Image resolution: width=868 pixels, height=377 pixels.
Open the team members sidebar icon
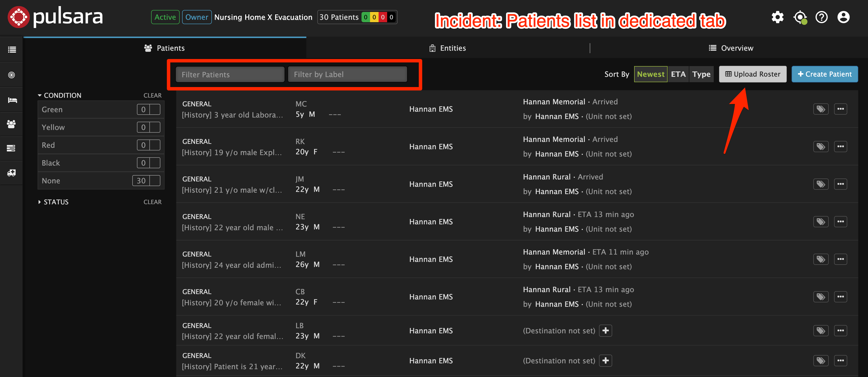tap(11, 124)
